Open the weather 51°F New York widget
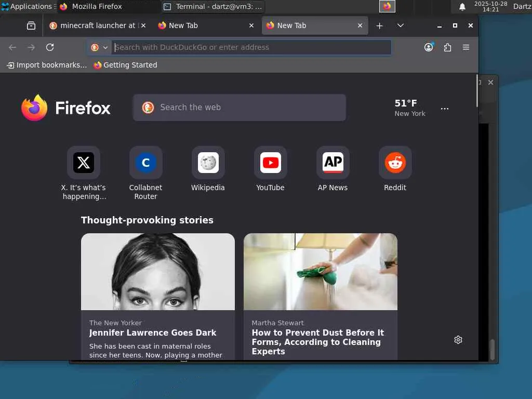Viewport: 532px width, 399px height. (410, 108)
